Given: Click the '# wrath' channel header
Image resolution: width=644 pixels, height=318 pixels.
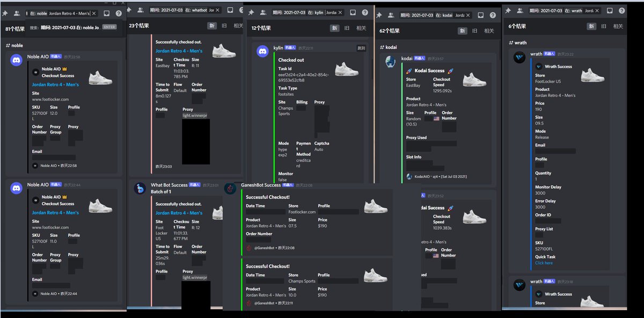Looking at the screenshot, I should click(519, 42).
